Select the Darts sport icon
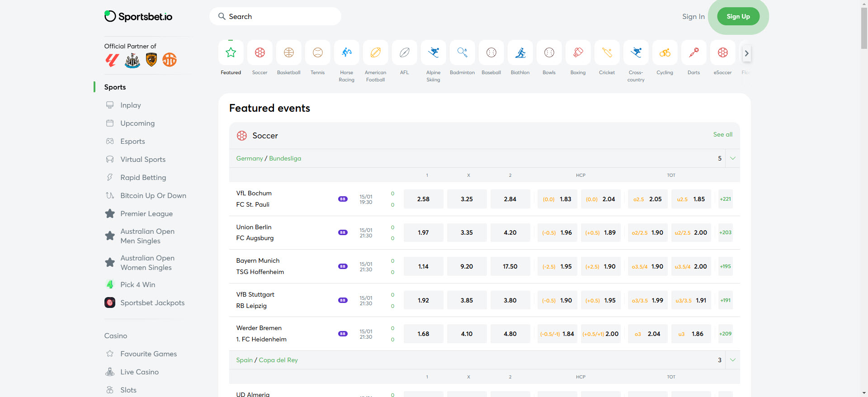 (693, 53)
